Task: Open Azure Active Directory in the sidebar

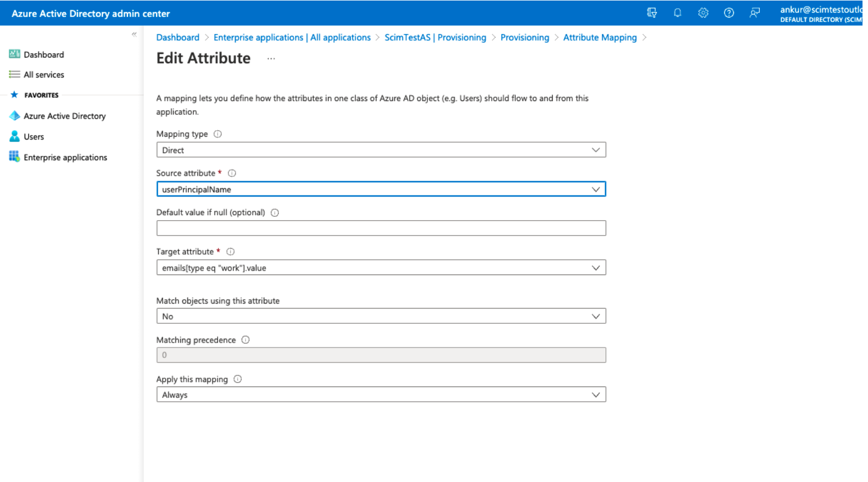Action: coord(64,116)
